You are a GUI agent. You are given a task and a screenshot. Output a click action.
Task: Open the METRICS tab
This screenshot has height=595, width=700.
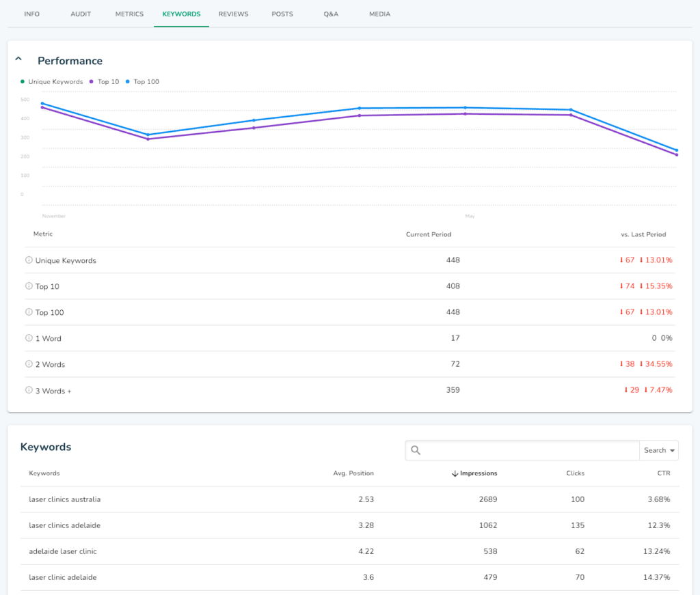129,14
